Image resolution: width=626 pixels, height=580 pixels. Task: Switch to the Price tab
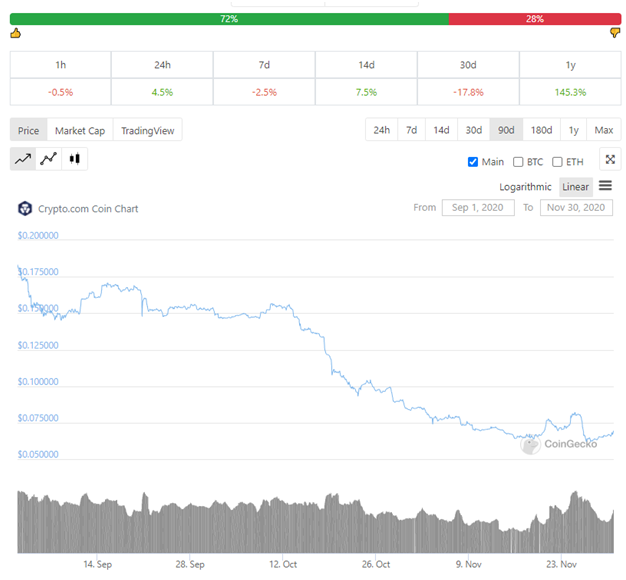(28, 131)
